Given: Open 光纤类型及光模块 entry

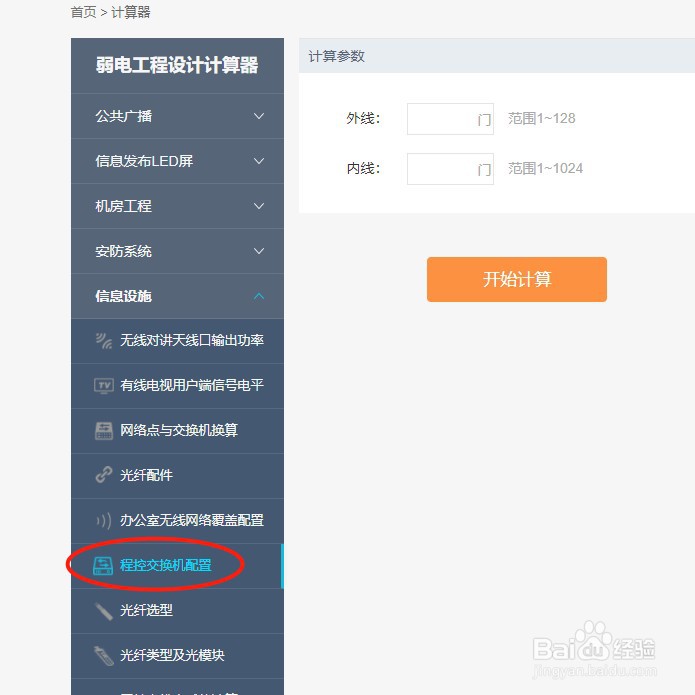Looking at the screenshot, I should pyautogui.click(x=177, y=656).
